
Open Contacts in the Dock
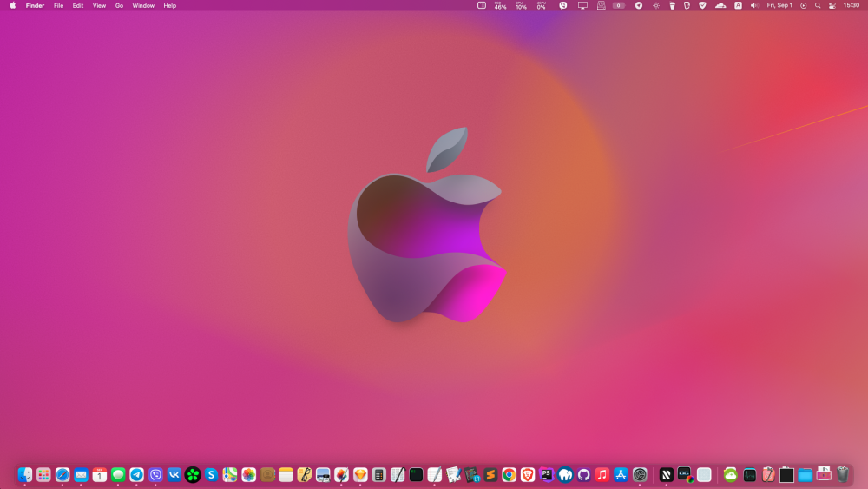(267, 474)
